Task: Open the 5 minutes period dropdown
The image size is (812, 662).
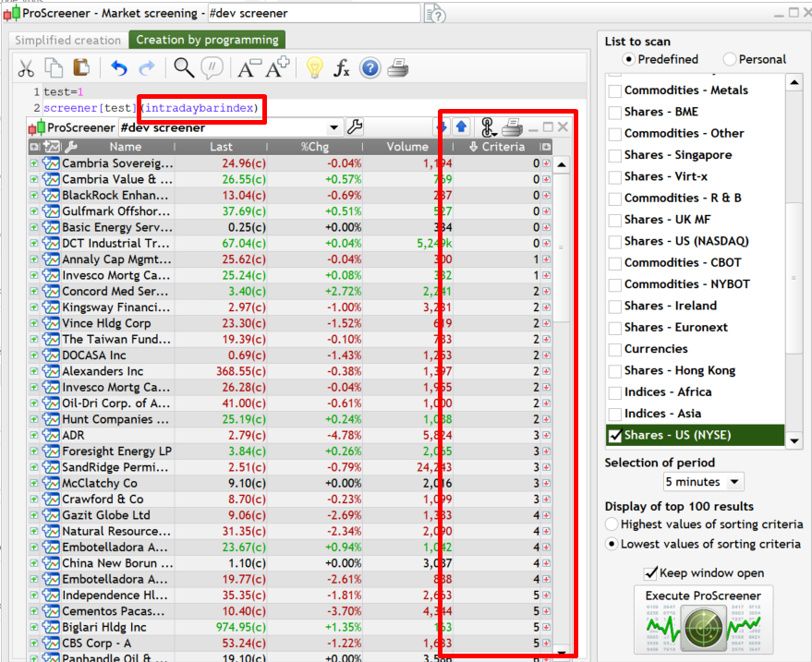Action: [x=704, y=482]
